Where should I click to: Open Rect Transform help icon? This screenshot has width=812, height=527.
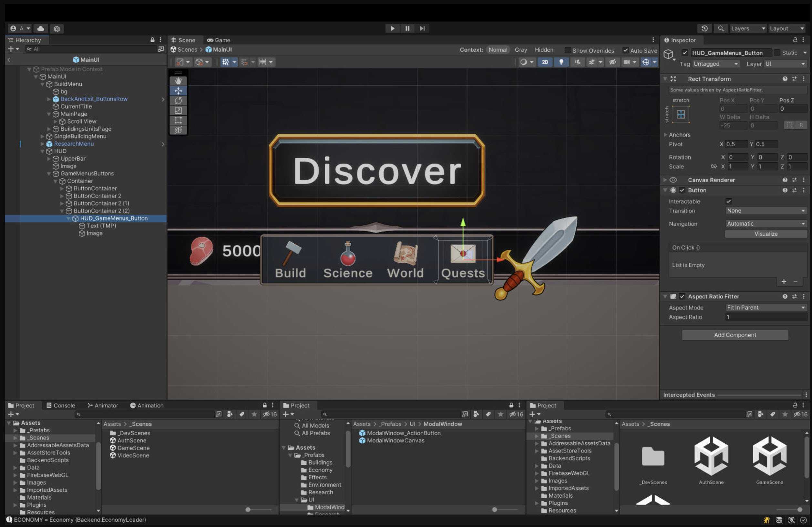[x=785, y=79]
